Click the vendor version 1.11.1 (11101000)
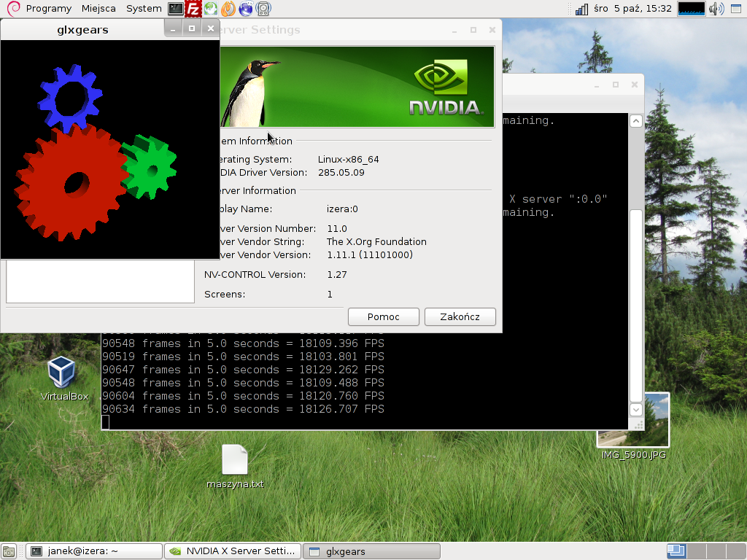This screenshot has height=560, width=747. coord(370,255)
